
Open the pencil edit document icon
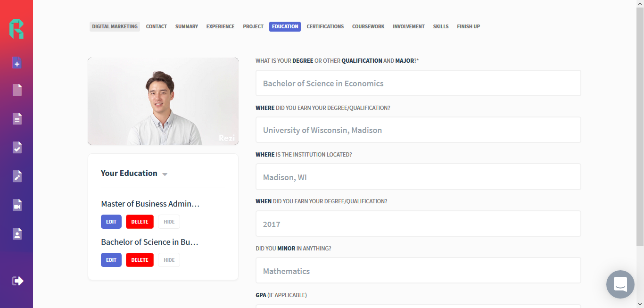(17, 176)
